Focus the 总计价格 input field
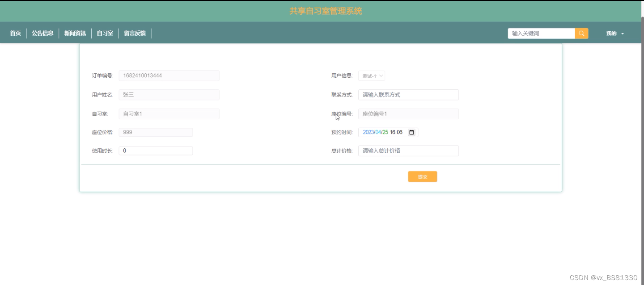 [408, 151]
